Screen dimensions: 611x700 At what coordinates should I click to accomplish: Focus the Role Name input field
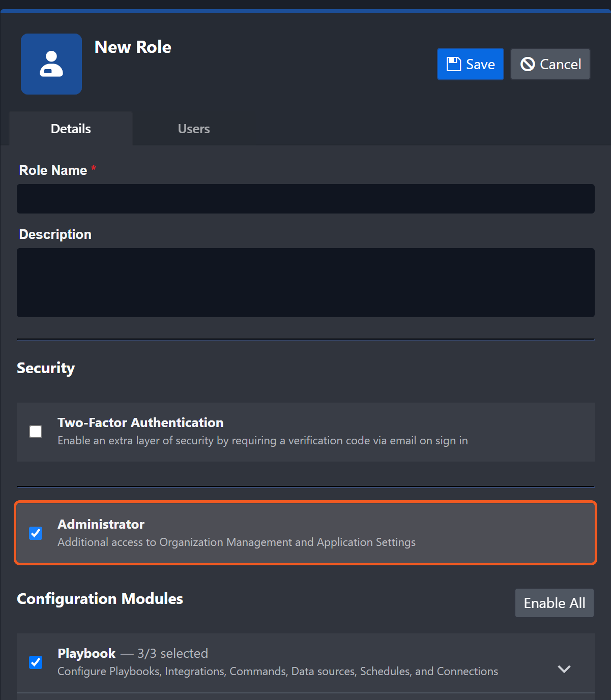pos(305,199)
